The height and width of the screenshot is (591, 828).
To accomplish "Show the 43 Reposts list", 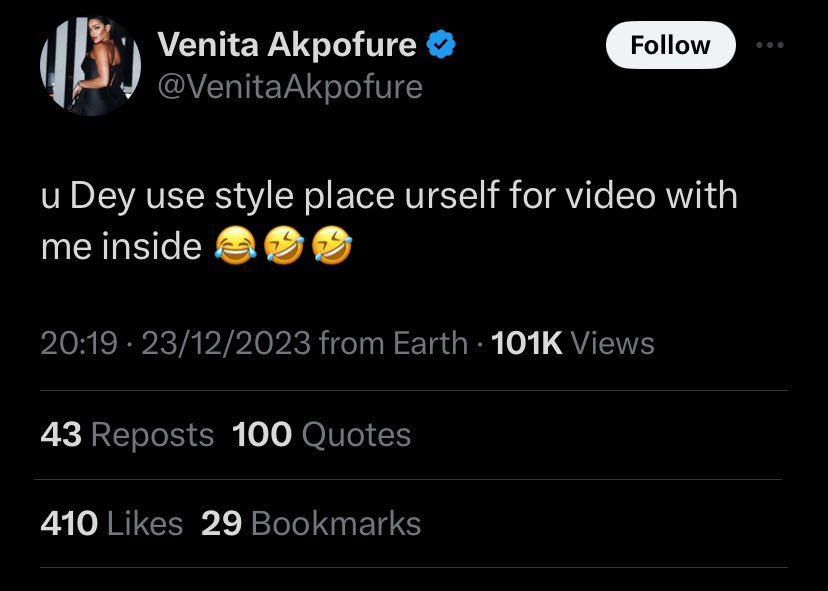I will pos(127,435).
